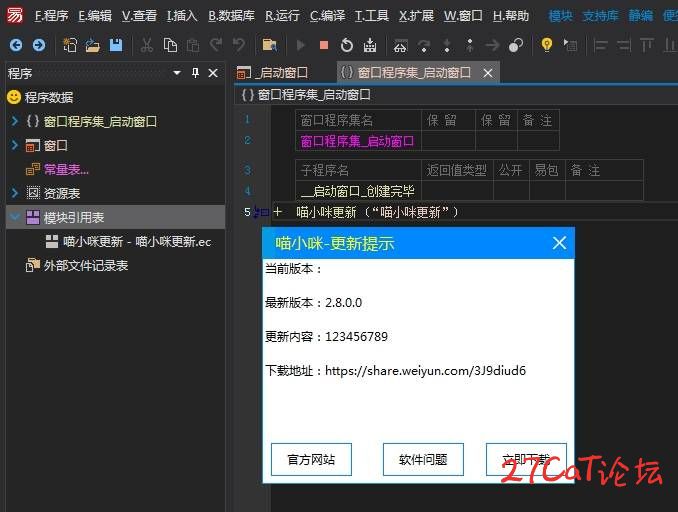
Task: Cut using the scissors icon
Action: point(147,45)
